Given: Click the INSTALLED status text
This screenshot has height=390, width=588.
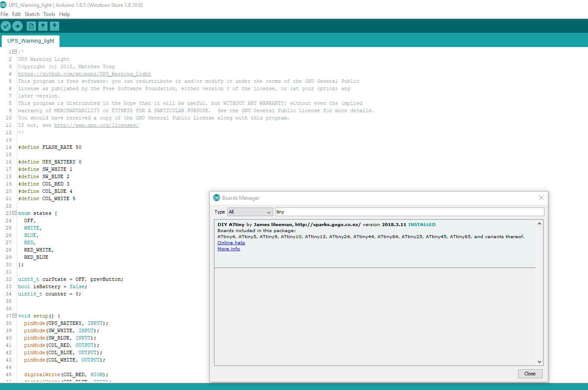Looking at the screenshot, I should tap(422, 224).
